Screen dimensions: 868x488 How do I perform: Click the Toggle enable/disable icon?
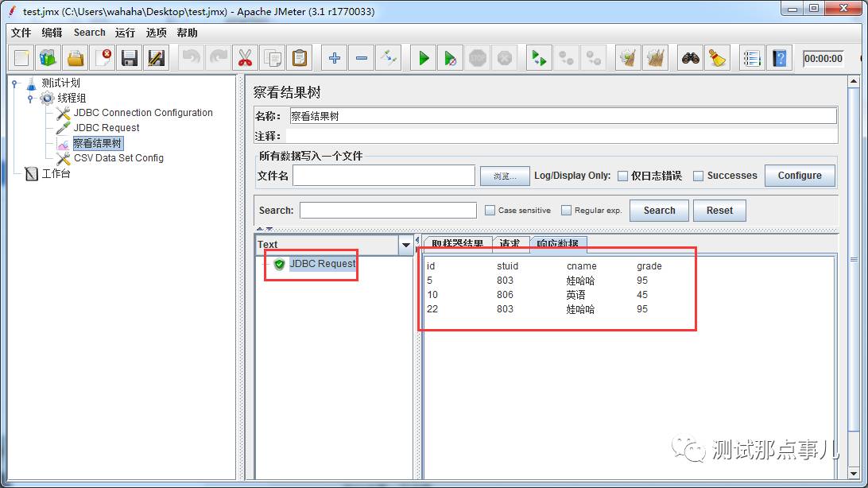[389, 58]
